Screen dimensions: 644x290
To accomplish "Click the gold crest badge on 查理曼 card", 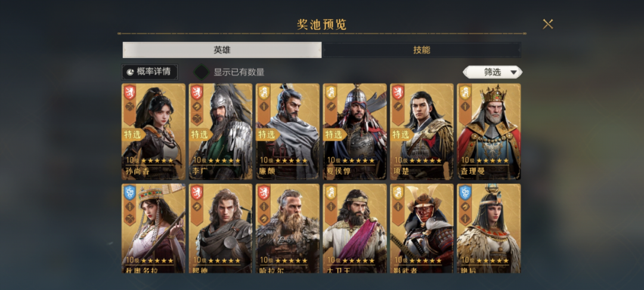I will coord(465,92).
